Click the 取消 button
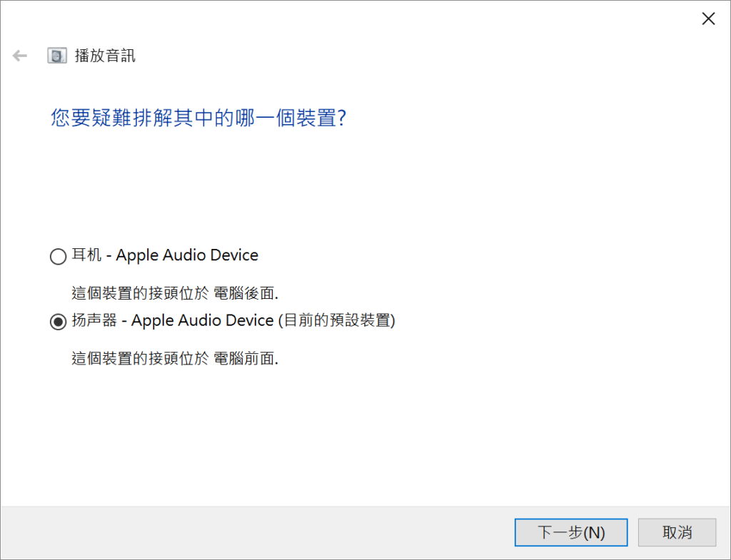 pos(677,532)
